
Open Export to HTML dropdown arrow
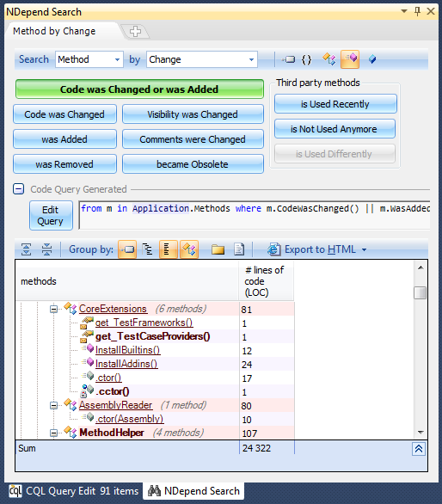pos(364,249)
